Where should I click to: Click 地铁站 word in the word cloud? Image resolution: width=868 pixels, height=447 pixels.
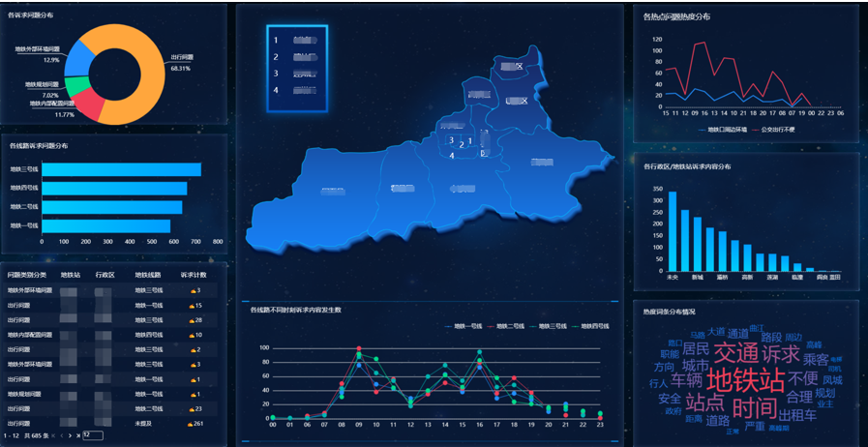(744, 379)
